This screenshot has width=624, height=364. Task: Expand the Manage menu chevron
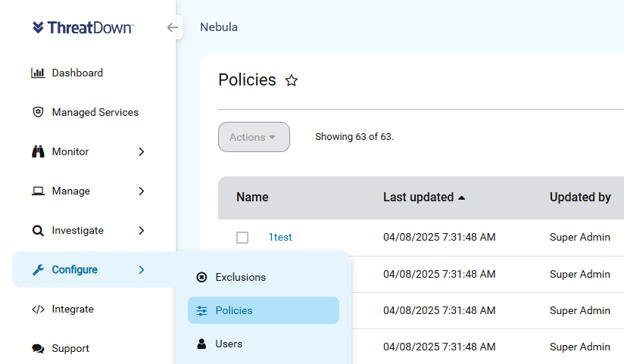[142, 191]
